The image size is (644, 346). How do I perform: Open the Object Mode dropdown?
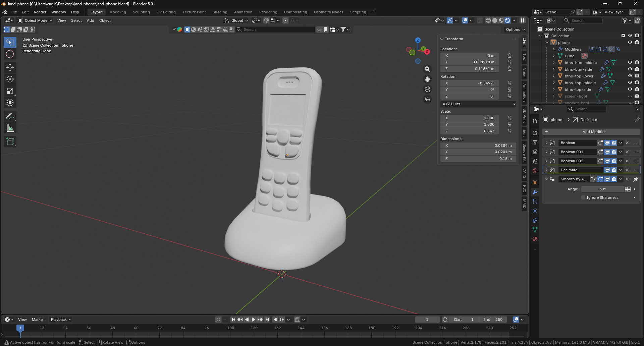tap(35, 20)
